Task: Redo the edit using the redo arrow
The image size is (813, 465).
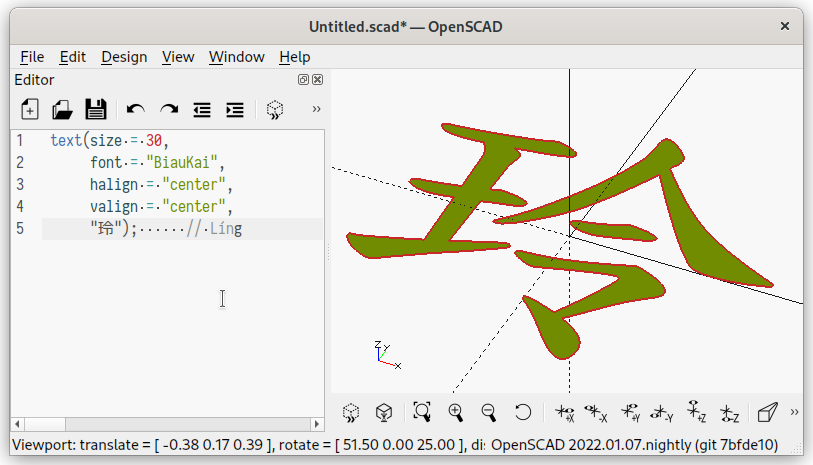Action: [x=169, y=110]
